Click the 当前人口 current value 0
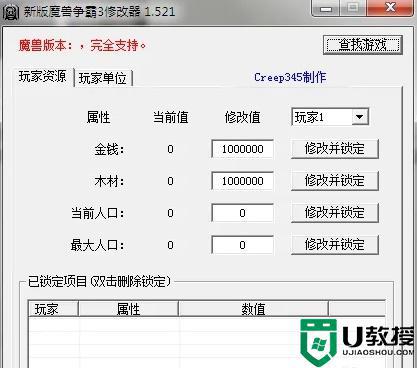This screenshot has width=417, height=368. (170, 213)
